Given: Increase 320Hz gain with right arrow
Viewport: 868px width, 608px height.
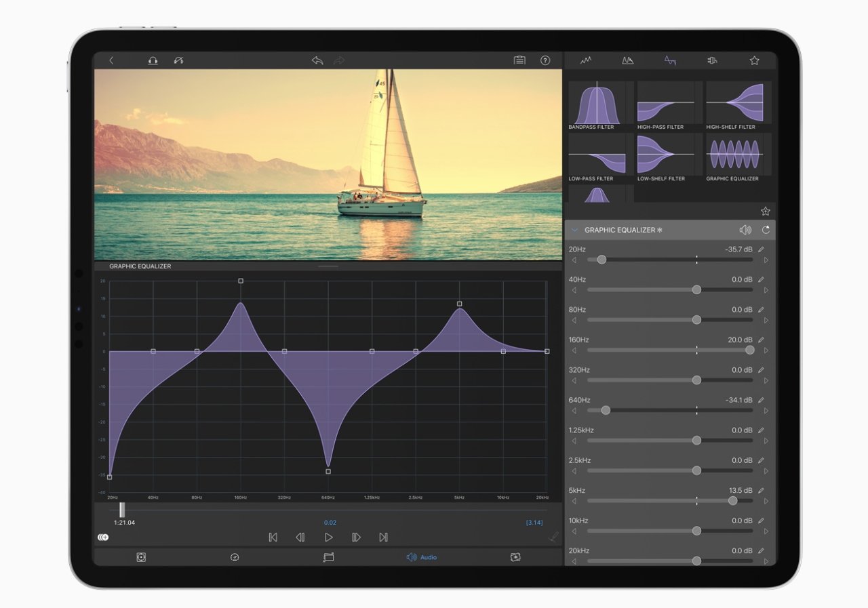Looking at the screenshot, I should [x=766, y=380].
